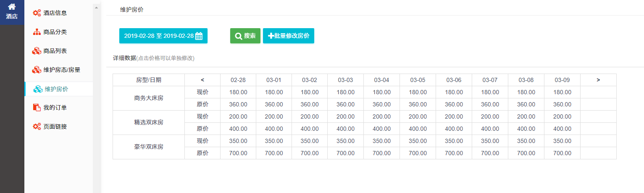Edit 精选双床房 现价 for 03-05
Viewport: 644px width, 193px height.
(x=418, y=116)
